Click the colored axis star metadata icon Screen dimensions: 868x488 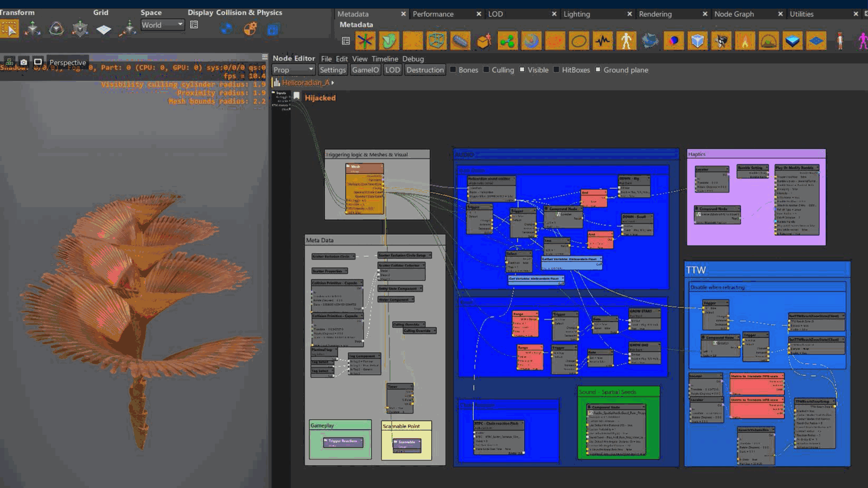click(x=365, y=41)
